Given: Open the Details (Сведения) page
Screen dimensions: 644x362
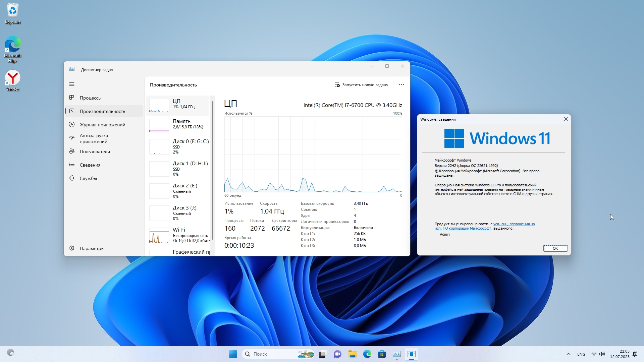Looking at the screenshot, I should [x=90, y=165].
